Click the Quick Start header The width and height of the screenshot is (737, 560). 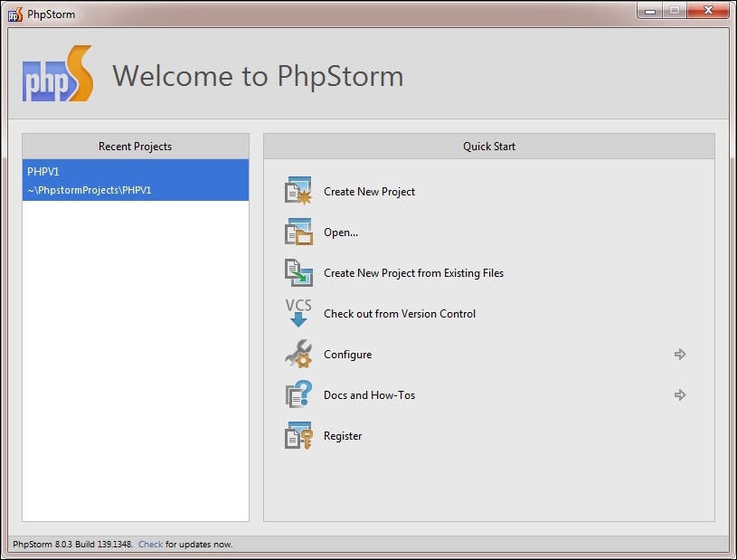tap(489, 147)
